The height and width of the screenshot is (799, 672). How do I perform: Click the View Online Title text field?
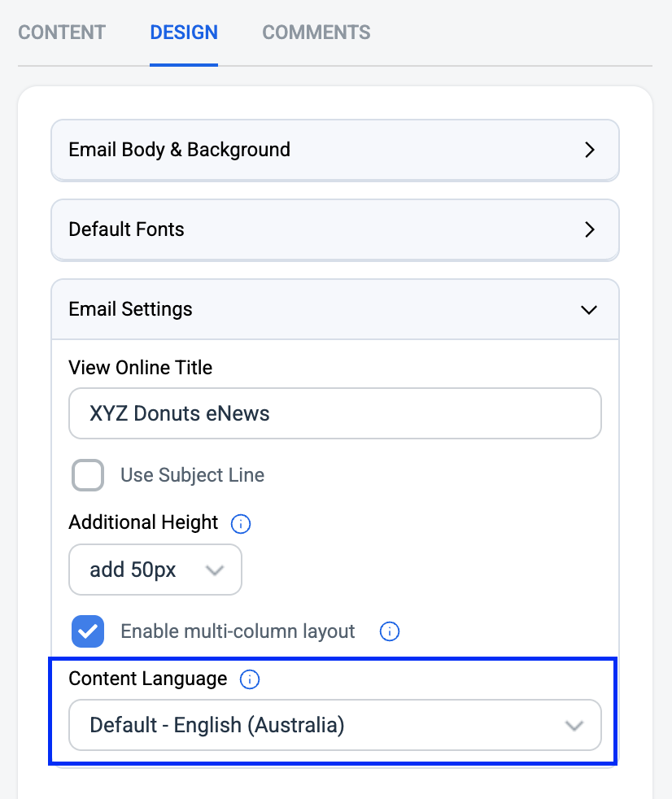[335, 413]
